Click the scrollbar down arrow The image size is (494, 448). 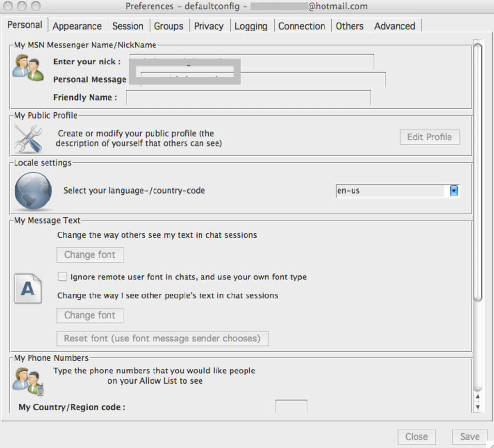(x=478, y=407)
